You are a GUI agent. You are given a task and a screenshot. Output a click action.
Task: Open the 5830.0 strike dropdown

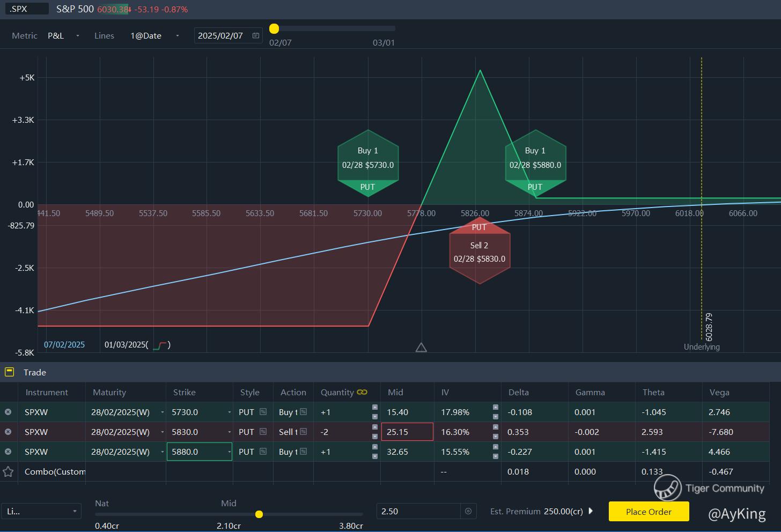[x=230, y=432]
